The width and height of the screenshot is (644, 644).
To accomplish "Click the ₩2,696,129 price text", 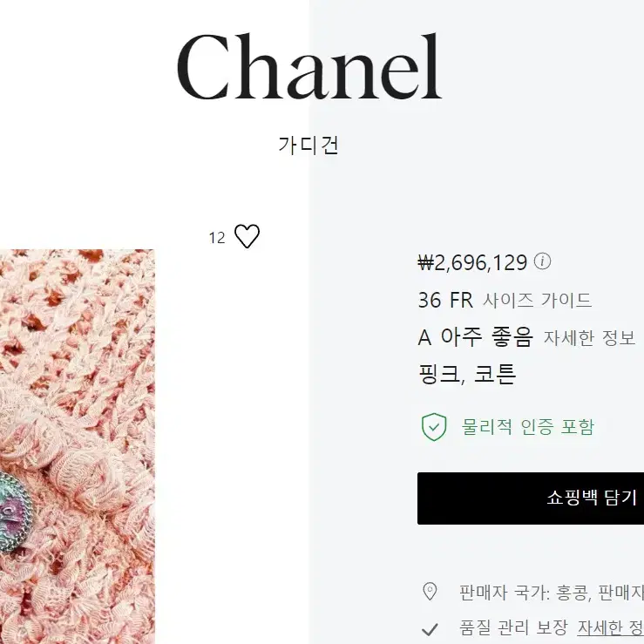I will pos(472,263).
